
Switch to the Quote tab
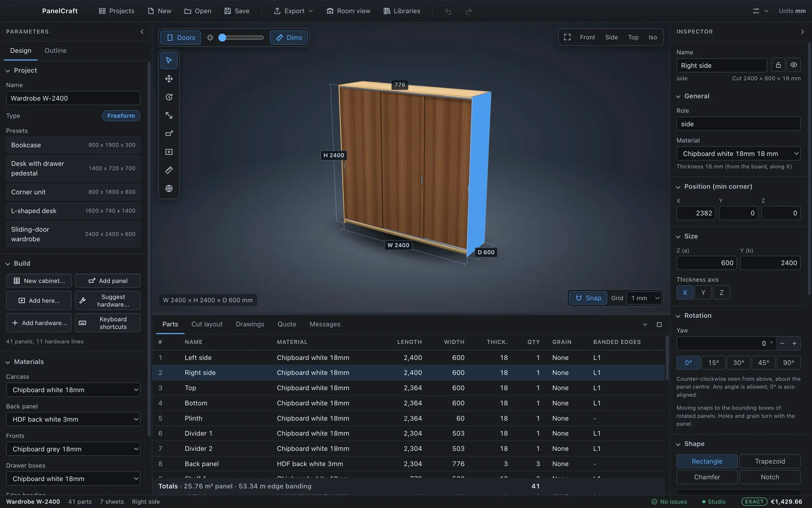pyautogui.click(x=287, y=324)
